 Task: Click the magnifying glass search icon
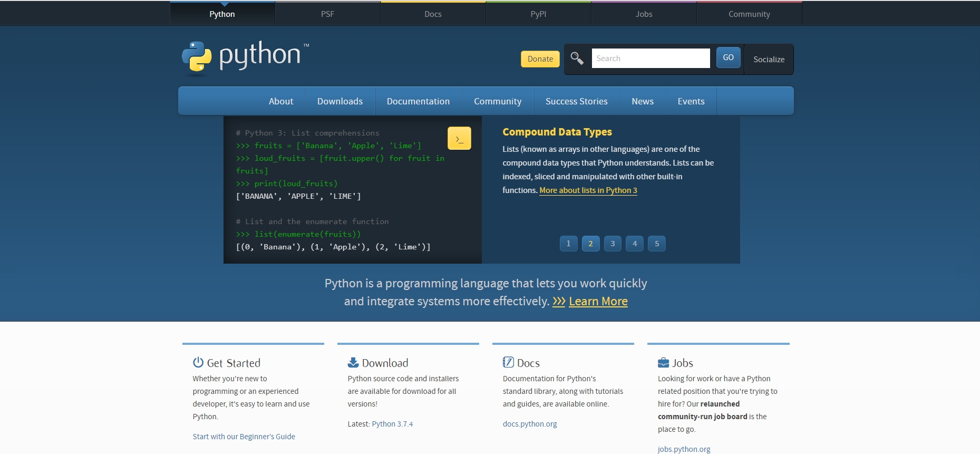(577, 58)
